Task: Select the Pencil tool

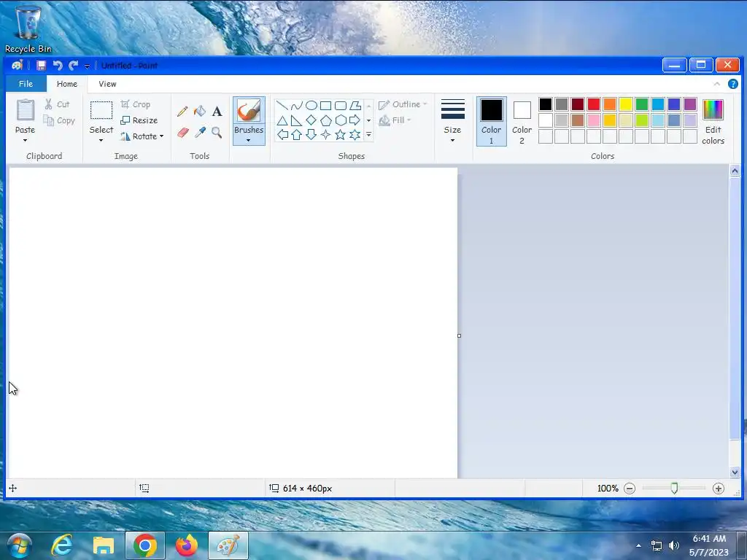Action: coord(182,112)
